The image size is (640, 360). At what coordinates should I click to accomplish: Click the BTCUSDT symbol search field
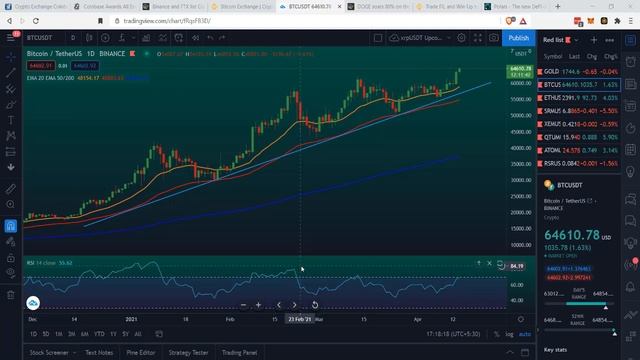click(40, 38)
